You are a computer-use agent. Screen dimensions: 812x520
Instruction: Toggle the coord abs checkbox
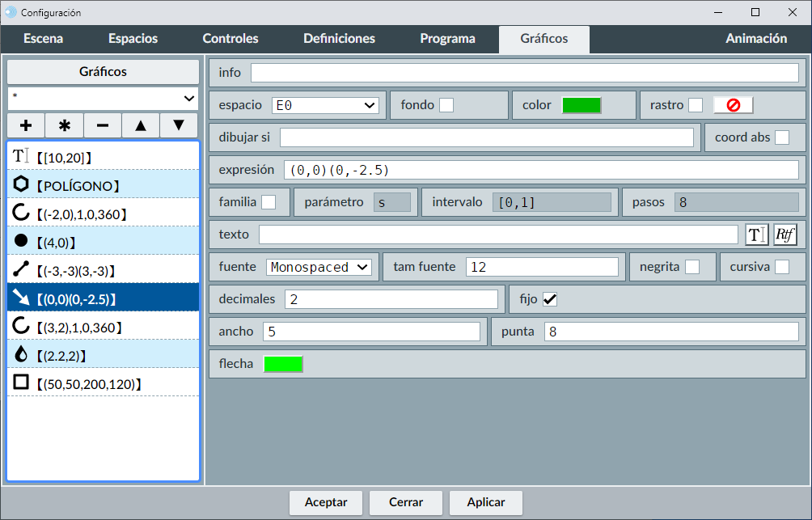pyautogui.click(x=782, y=137)
